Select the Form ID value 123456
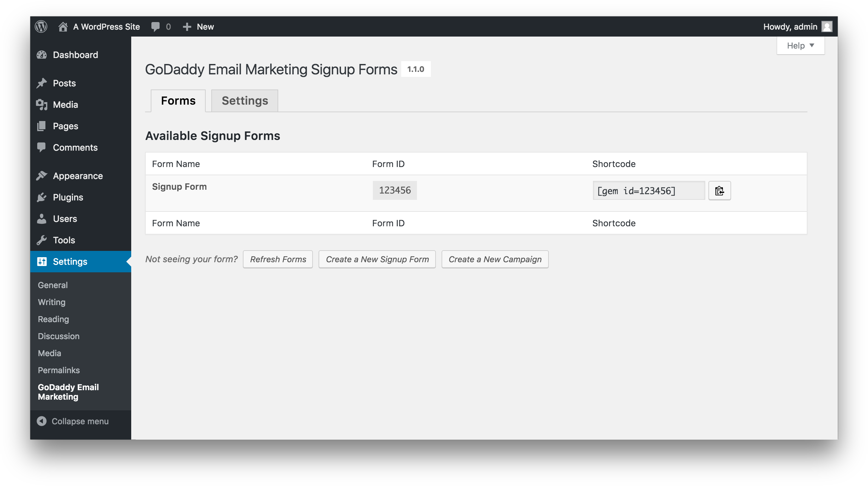868x486 pixels. coord(395,190)
